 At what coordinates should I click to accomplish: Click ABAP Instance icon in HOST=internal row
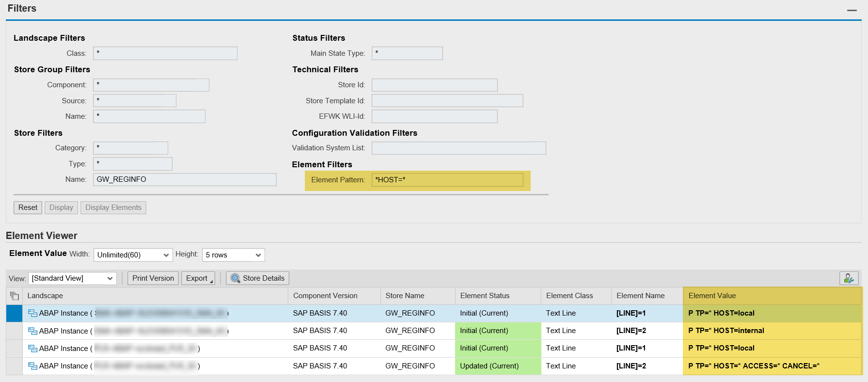[32, 331]
